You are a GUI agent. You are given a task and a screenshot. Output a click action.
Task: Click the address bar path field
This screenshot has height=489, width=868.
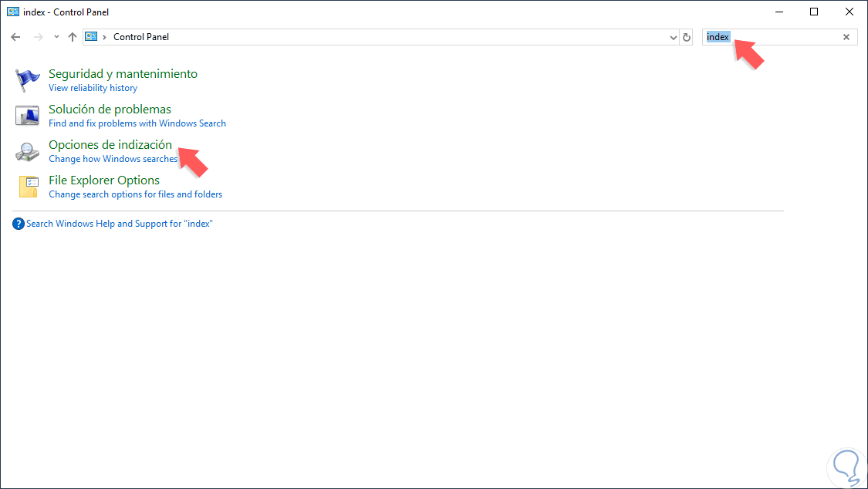(387, 37)
